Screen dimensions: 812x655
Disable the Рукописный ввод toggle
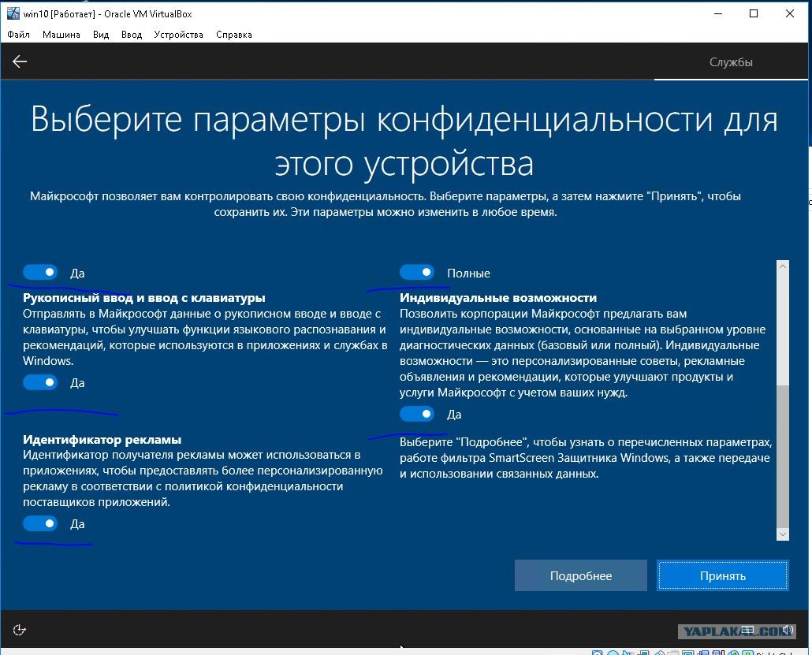(x=40, y=382)
